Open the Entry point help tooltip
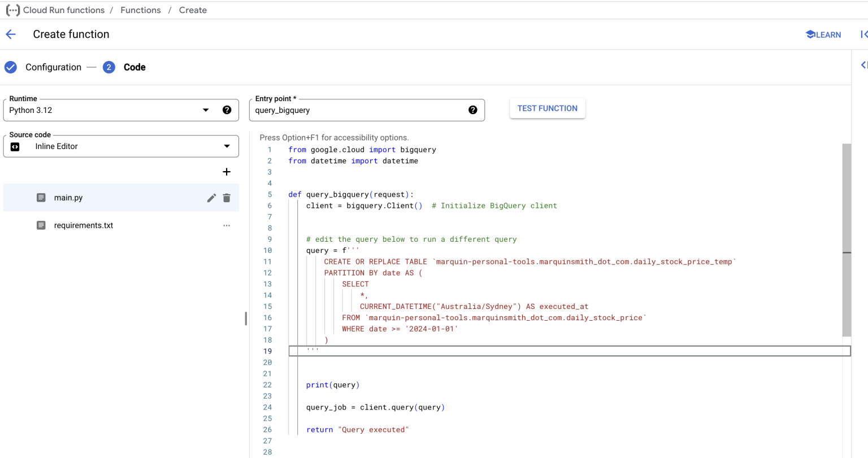Viewport: 868px width, 458px height. click(473, 110)
